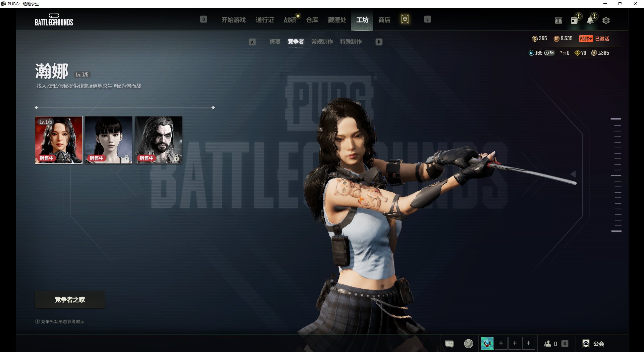644x352 pixels.
Task: Open the 常规制作 sub-tab
Action: (322, 42)
